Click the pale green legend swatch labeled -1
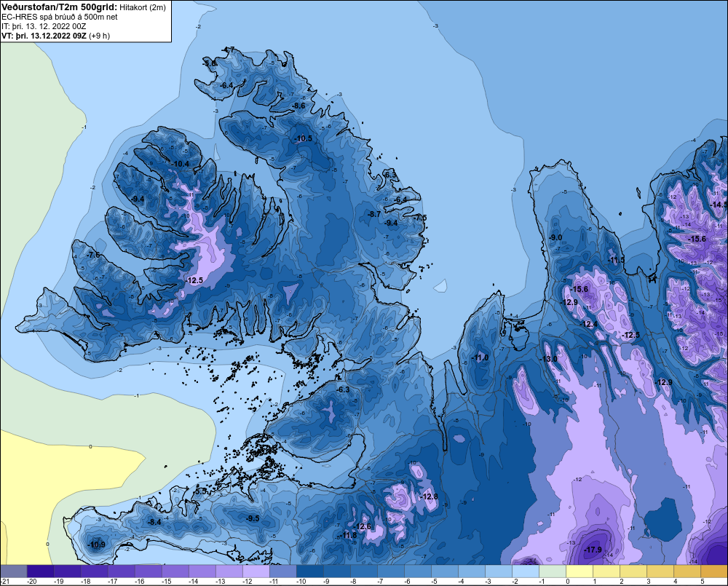728x586 pixels. tap(553, 571)
